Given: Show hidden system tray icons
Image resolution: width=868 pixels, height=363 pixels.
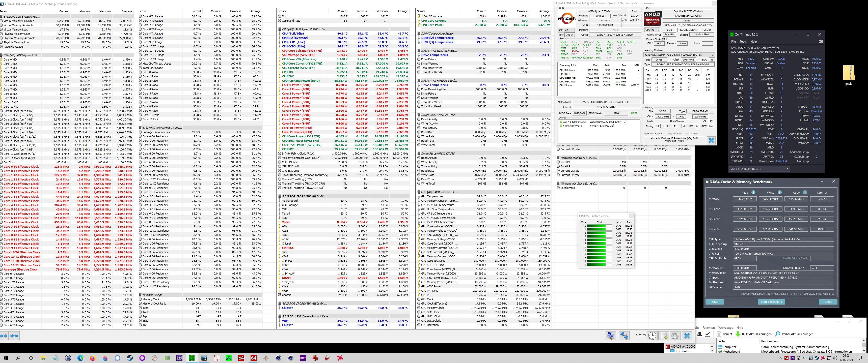Looking at the screenshot, I should click(x=780, y=358).
